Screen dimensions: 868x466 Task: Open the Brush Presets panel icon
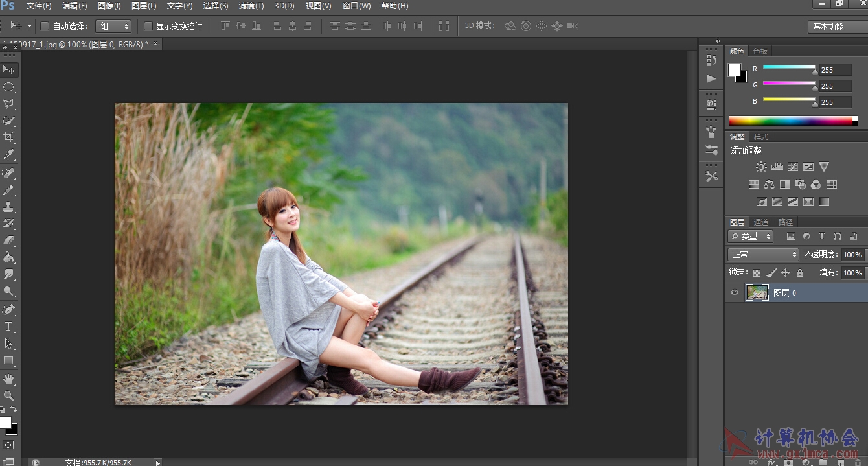711,150
